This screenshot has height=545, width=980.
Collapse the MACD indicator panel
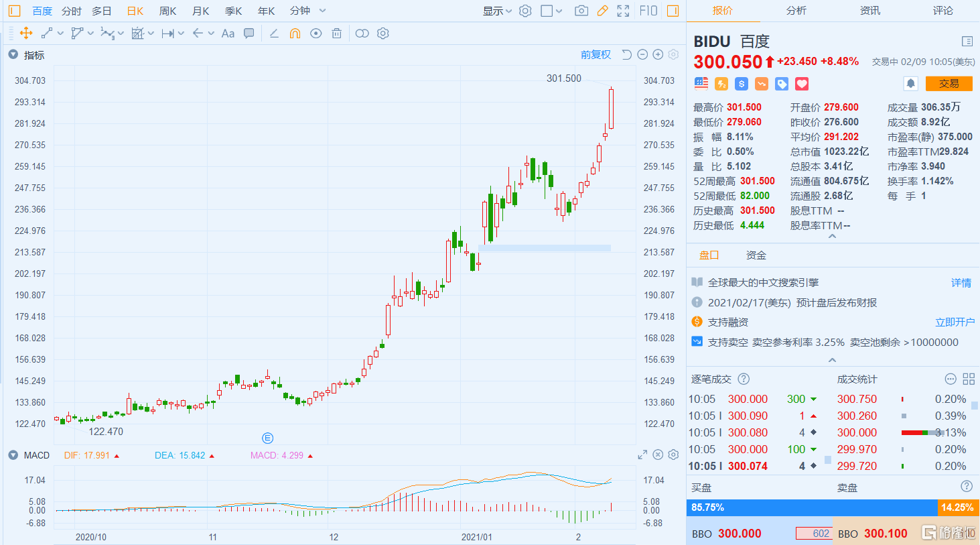point(13,455)
